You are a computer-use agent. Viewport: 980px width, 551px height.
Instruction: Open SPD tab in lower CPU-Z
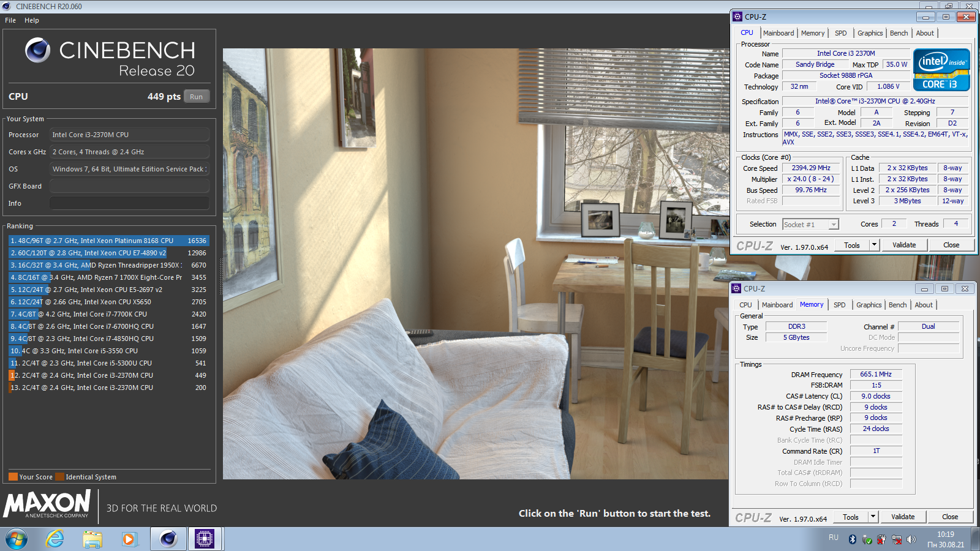(x=840, y=305)
